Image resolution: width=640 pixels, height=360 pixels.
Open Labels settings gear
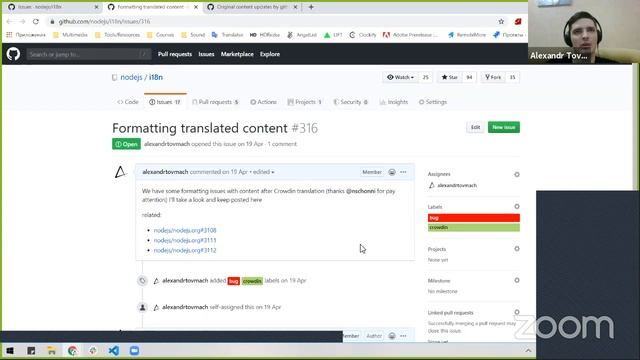tap(517, 207)
